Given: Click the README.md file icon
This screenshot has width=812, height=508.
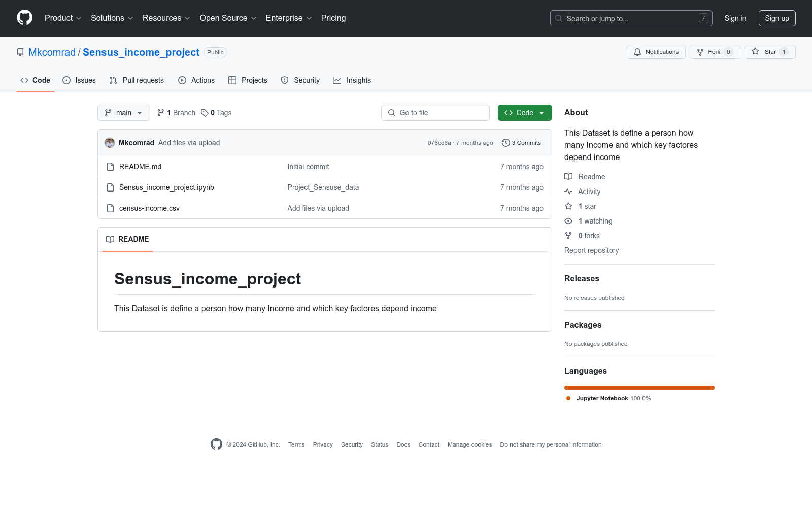Looking at the screenshot, I should tap(110, 167).
